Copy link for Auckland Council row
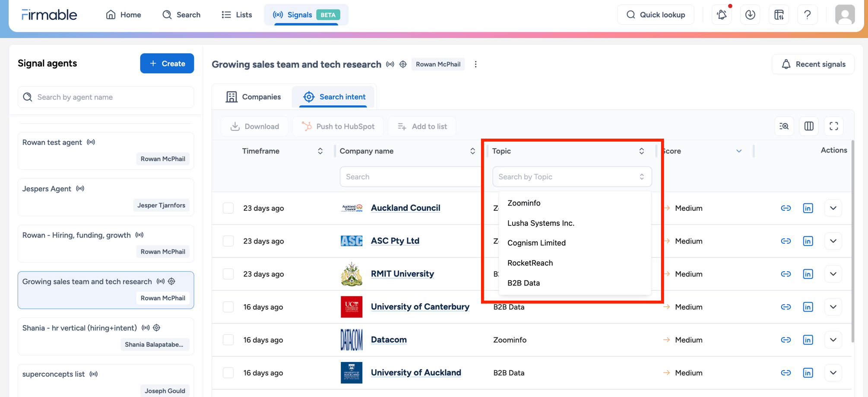The width and height of the screenshot is (868, 397). 786,208
